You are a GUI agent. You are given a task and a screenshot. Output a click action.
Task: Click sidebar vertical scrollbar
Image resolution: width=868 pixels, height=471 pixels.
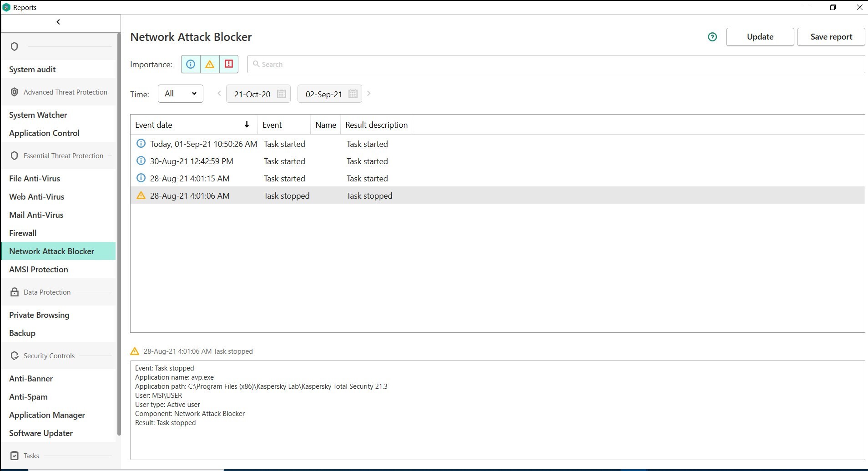click(x=119, y=234)
